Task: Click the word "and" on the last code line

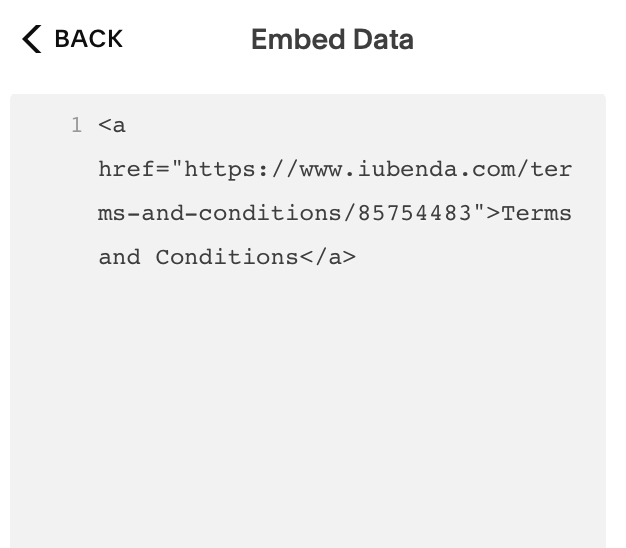Action: pyautogui.click(x=119, y=258)
